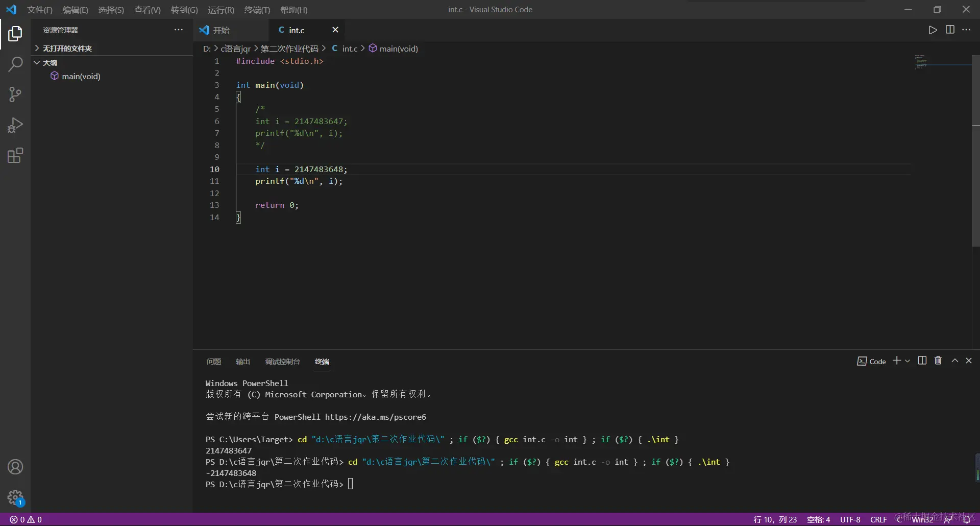Click the UTF-8 encoding selector
The image size is (980, 526).
850,519
